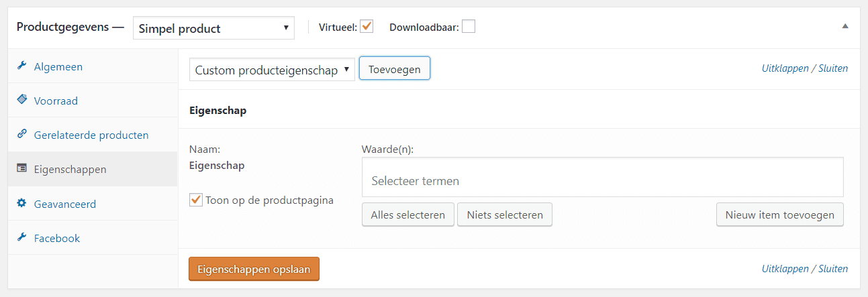The image size is (868, 297).
Task: Click top Sluiten link
Action: coord(833,68)
